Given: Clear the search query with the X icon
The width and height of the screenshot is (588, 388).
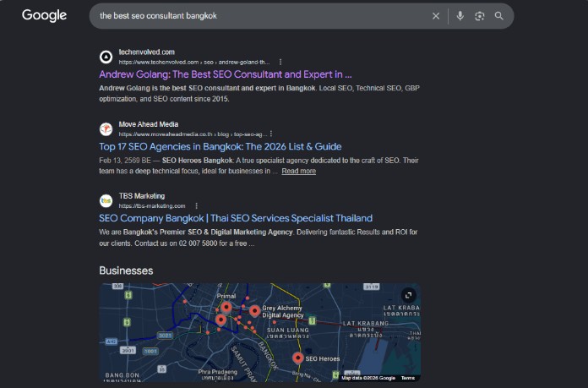Looking at the screenshot, I should tap(436, 16).
